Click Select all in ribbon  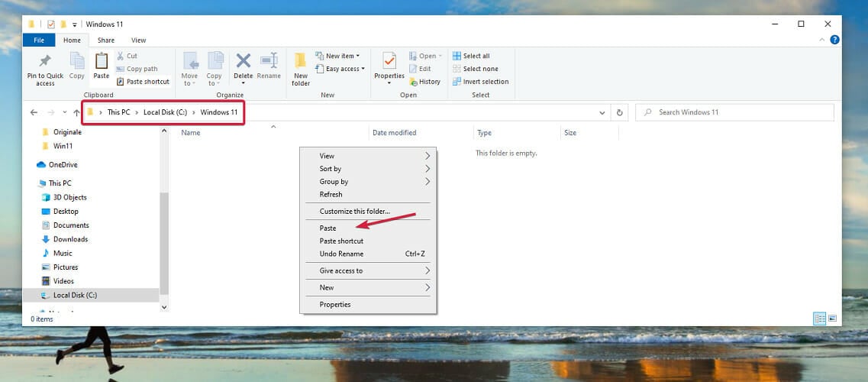click(x=471, y=56)
